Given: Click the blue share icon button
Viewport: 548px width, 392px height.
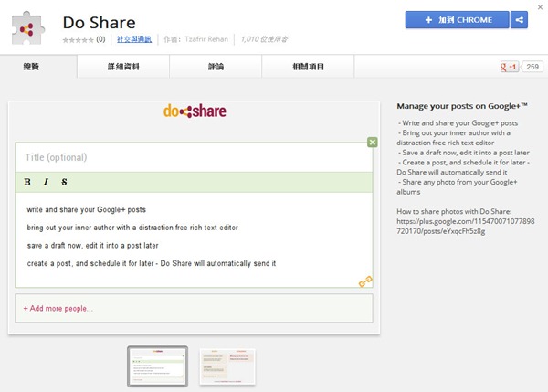Looking at the screenshot, I should [519, 20].
